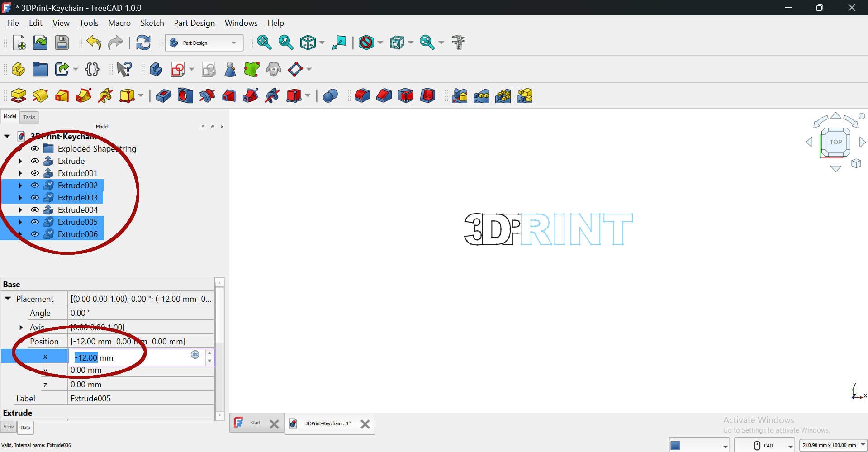The image size is (868, 452).
Task: Undo the last action
Action: click(x=94, y=43)
